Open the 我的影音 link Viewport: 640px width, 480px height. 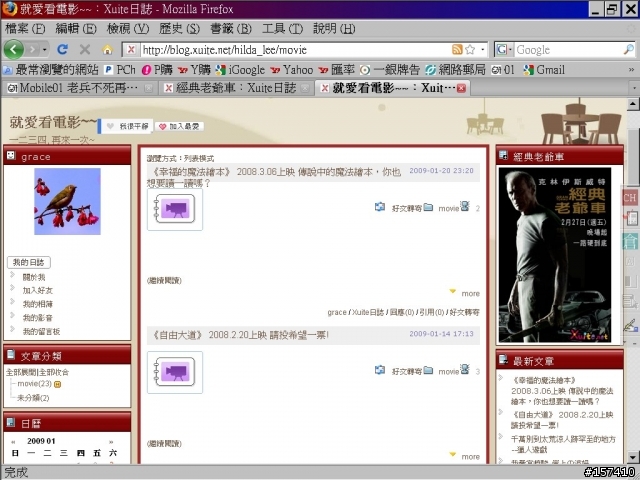click(x=38, y=318)
